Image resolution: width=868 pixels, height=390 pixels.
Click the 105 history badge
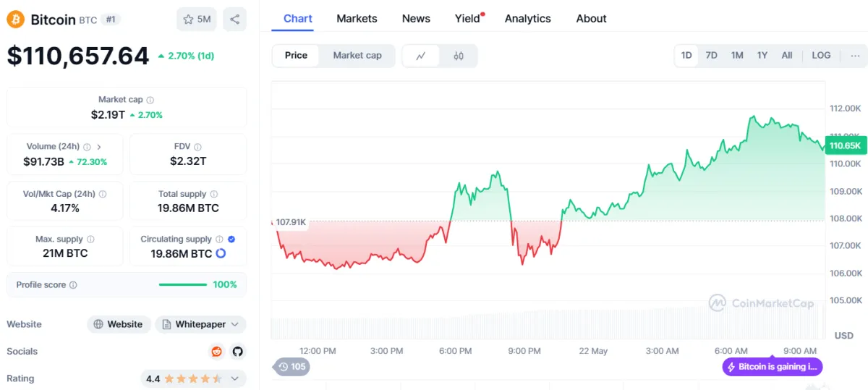(292, 367)
